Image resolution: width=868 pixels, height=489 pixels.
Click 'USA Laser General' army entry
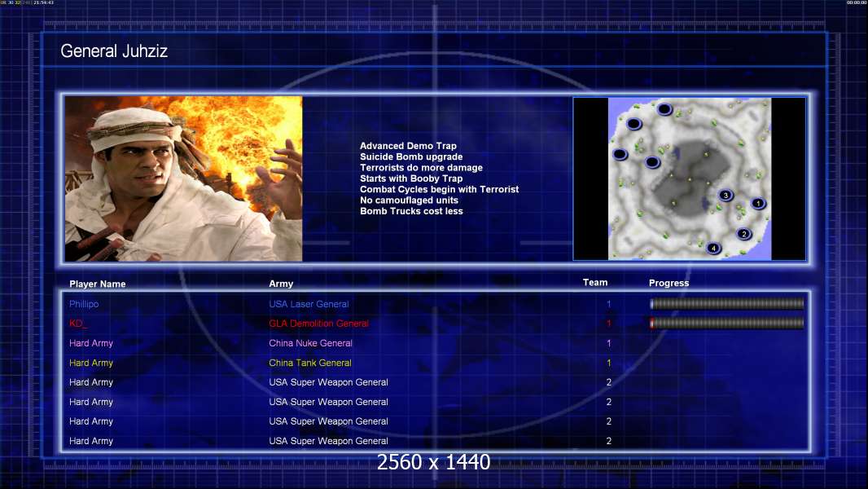coord(309,304)
